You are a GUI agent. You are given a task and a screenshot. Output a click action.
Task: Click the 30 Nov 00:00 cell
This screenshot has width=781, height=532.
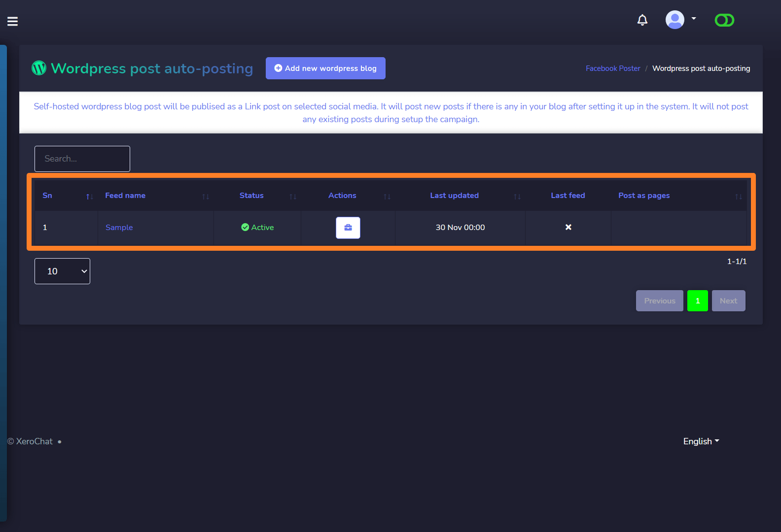460,228
